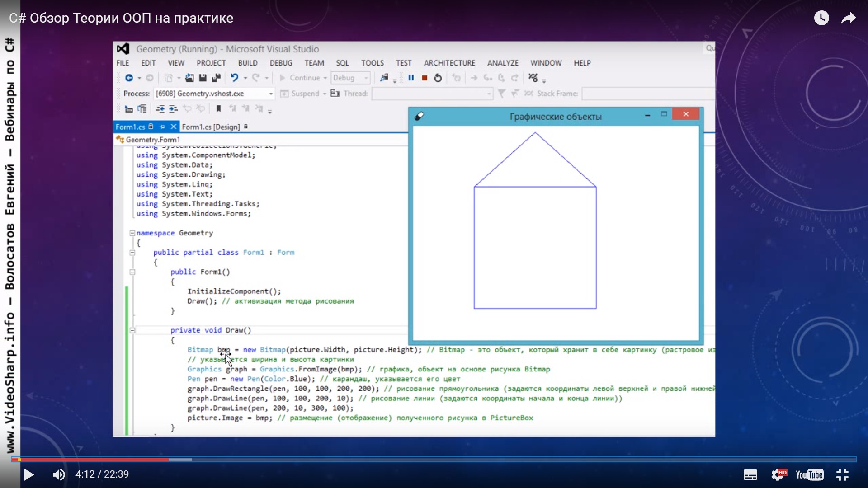
Task: Toggle the bookmark icon in text editor toolbar
Action: [218, 108]
